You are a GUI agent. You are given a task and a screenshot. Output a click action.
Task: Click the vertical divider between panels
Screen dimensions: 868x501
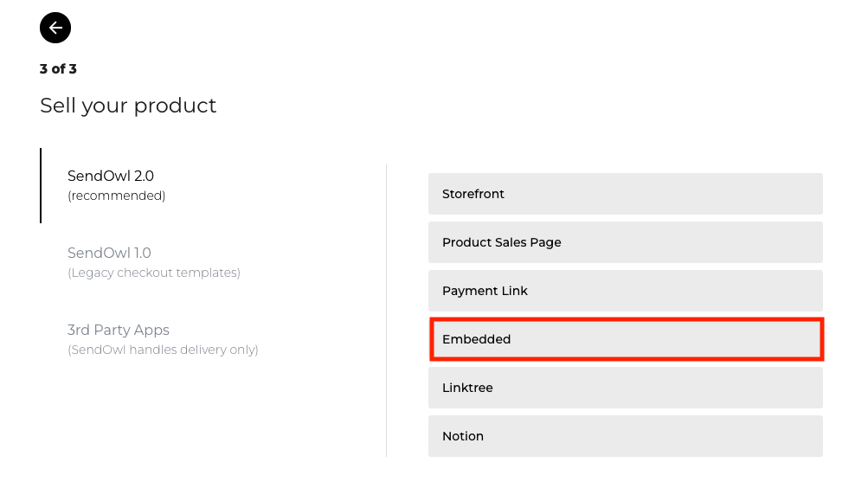click(386, 310)
